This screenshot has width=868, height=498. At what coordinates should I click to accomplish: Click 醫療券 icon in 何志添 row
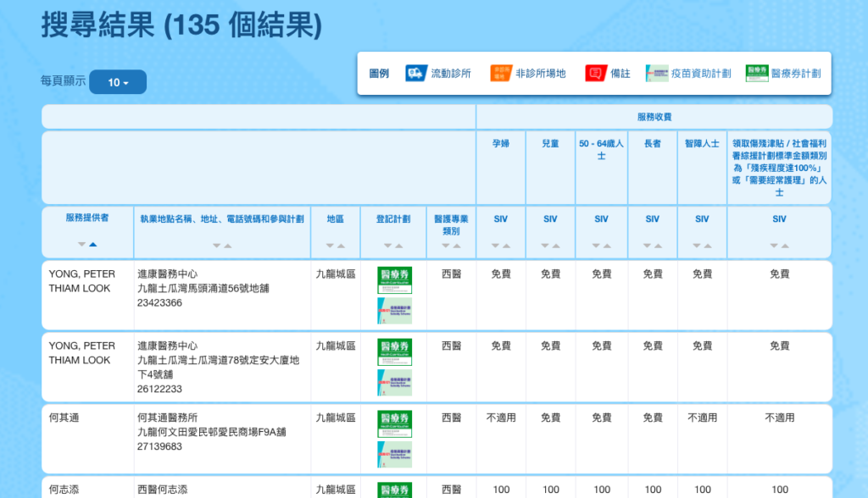pos(394,490)
